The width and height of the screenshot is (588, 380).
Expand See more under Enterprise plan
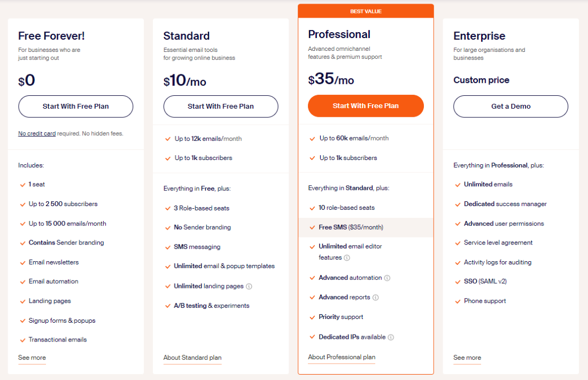tap(467, 358)
